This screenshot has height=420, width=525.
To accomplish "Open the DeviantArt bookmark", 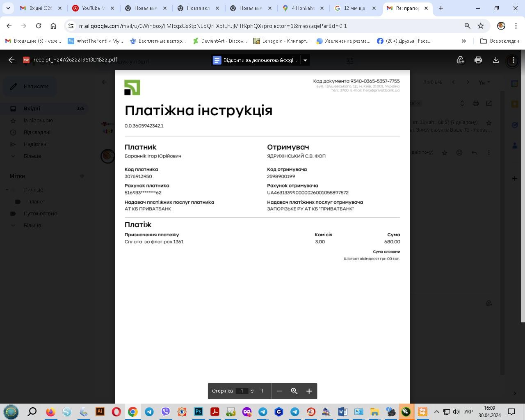I will coord(220,41).
